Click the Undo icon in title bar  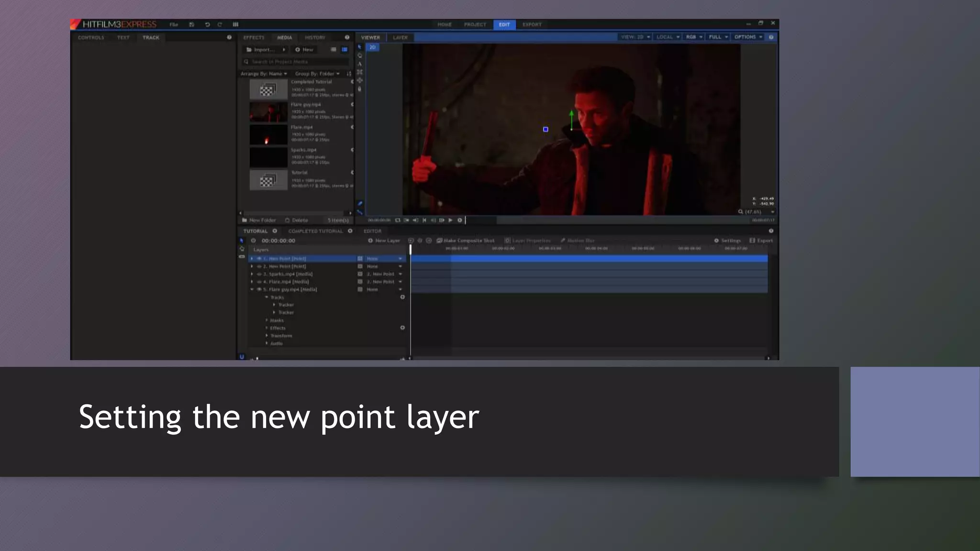(207, 24)
